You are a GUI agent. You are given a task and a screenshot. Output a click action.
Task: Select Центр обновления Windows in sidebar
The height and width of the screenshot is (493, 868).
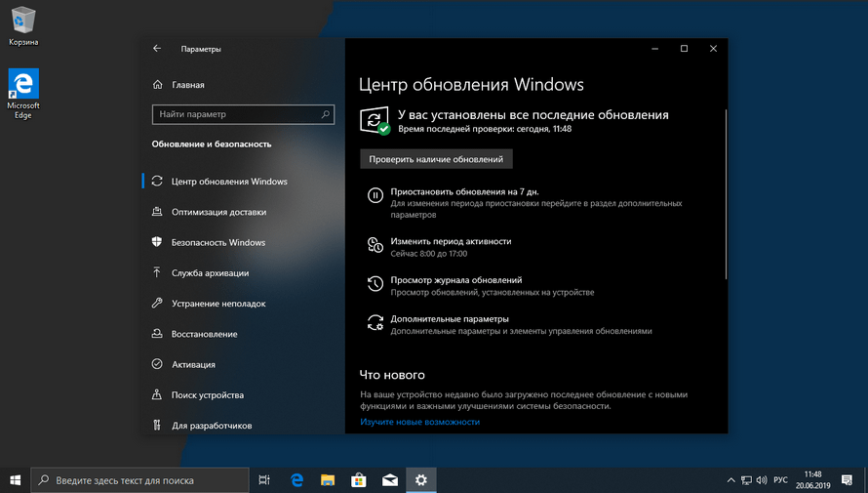pyautogui.click(x=229, y=182)
